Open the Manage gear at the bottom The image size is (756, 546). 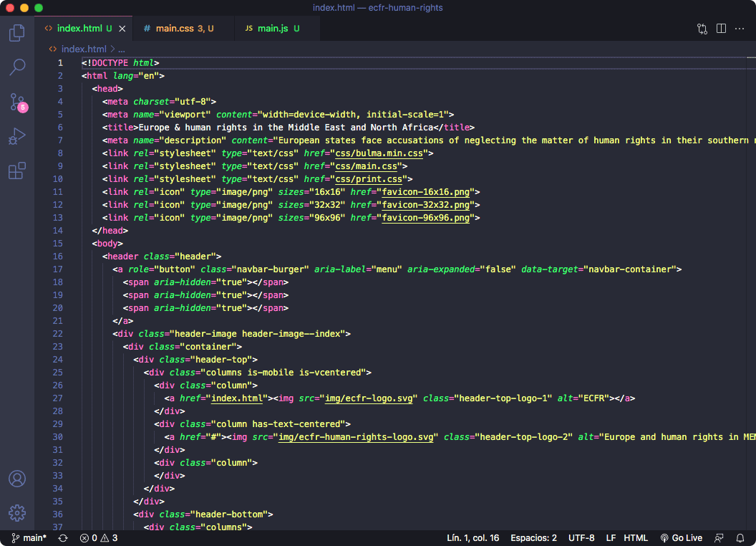coord(16,513)
